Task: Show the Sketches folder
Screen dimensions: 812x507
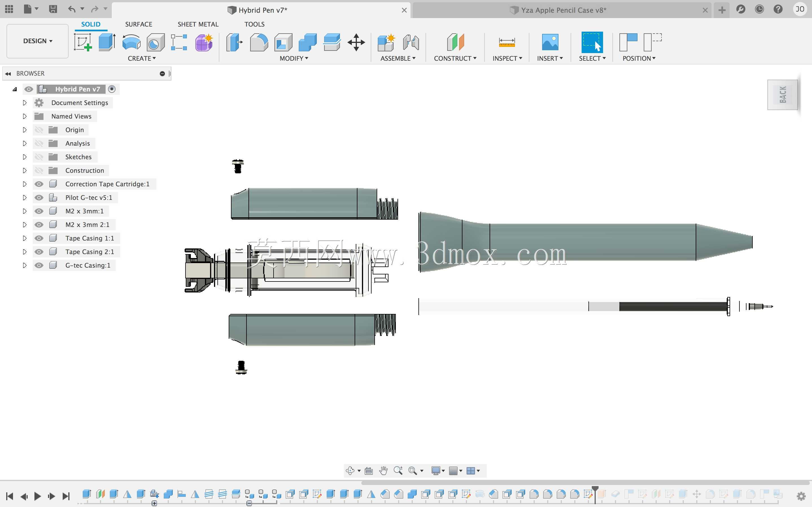Action: 39,157
